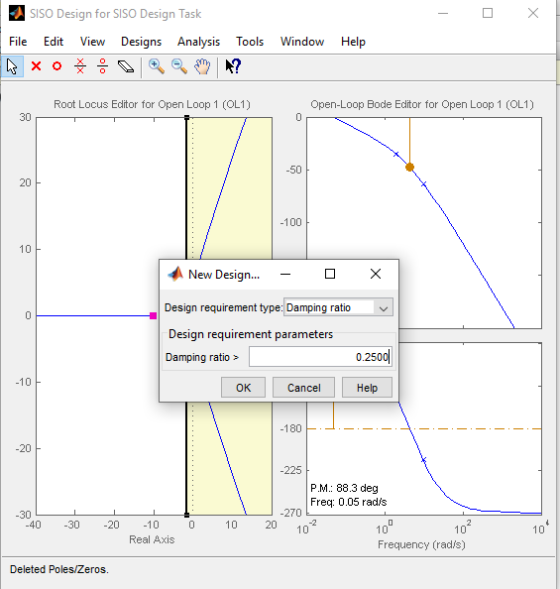This screenshot has height=589, width=560.
Task: Click the P.M.: 88.3 deg label
Action: pos(344,488)
